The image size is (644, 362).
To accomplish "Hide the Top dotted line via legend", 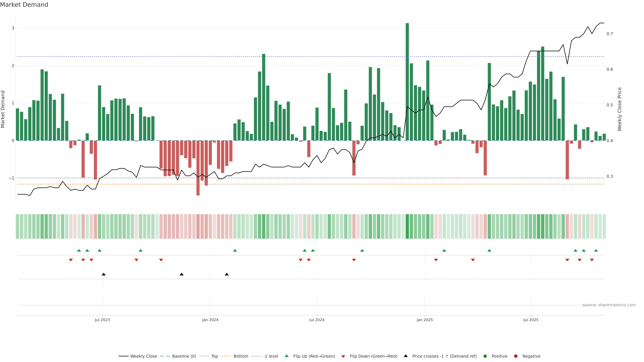I will (214, 356).
